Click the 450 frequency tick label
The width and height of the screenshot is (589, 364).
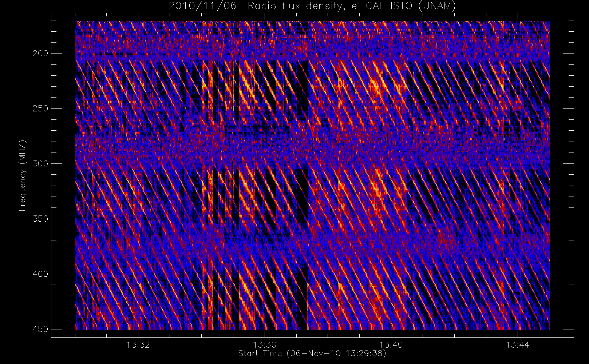click(40, 329)
